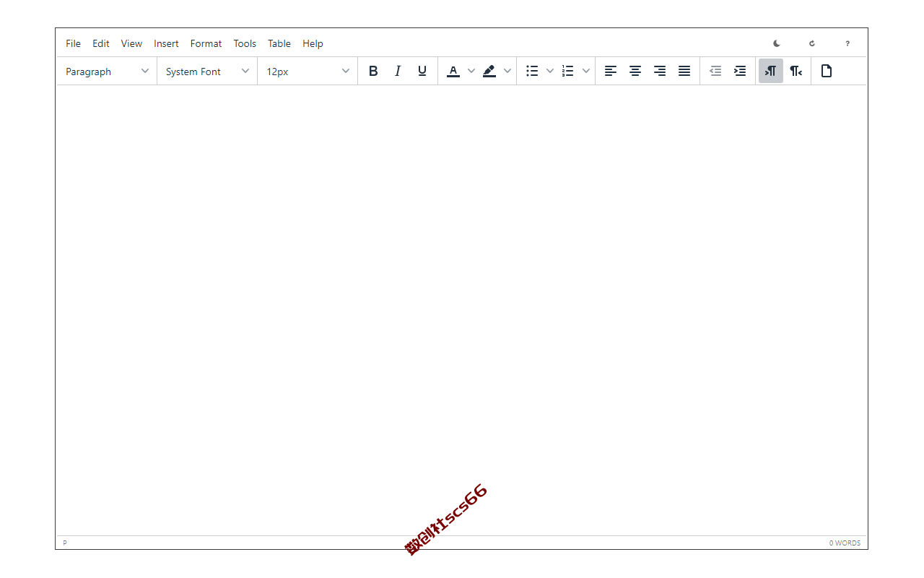Open the Table menu
924x578 pixels.
279,43
